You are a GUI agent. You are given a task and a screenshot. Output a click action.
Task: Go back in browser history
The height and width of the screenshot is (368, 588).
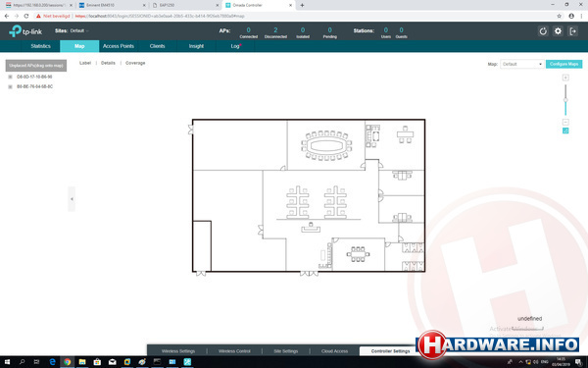(7, 16)
